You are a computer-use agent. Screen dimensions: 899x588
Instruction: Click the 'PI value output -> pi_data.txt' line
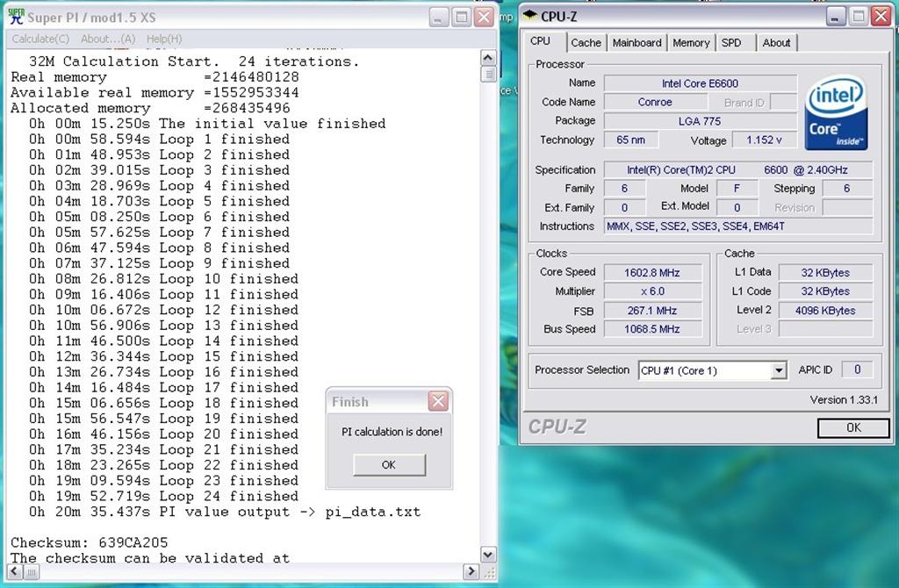pos(224,511)
